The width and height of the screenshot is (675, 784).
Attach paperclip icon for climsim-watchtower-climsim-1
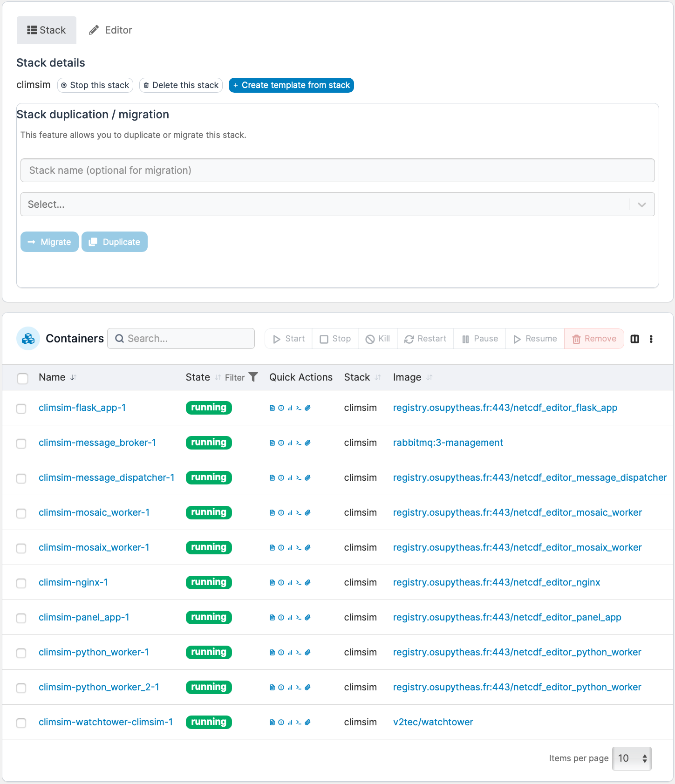(x=307, y=723)
